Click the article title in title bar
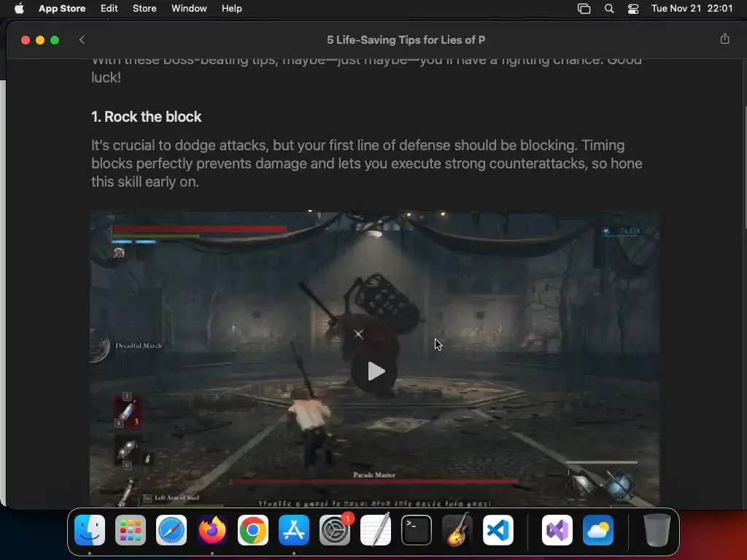747x560 pixels. pos(406,40)
